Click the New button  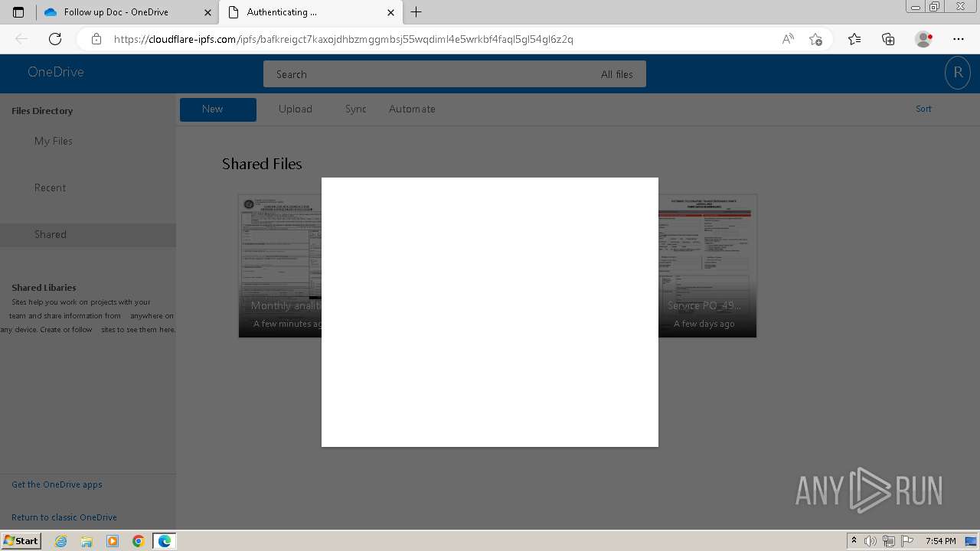[218, 109]
